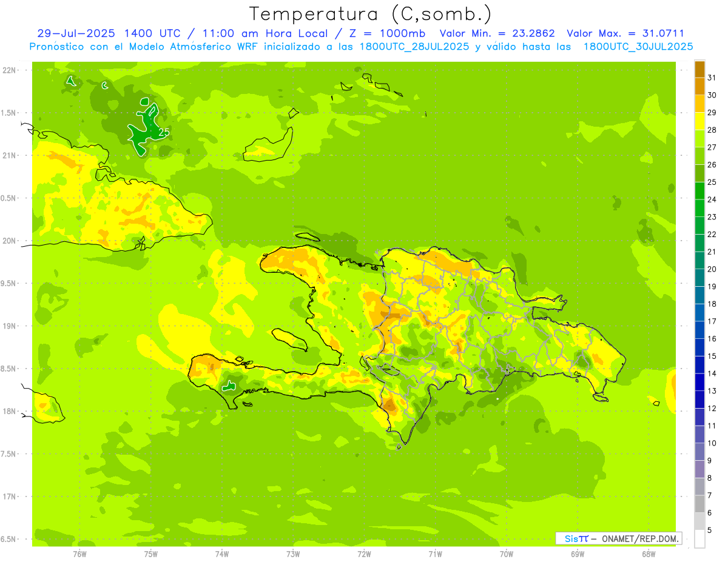The width and height of the screenshot is (728, 562).
Task: Click the '1800UTC_30JUL2025' valid-until text
Action: 638,47
